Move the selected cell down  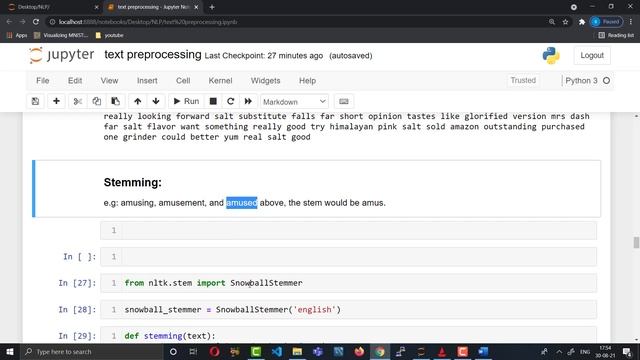click(156, 101)
